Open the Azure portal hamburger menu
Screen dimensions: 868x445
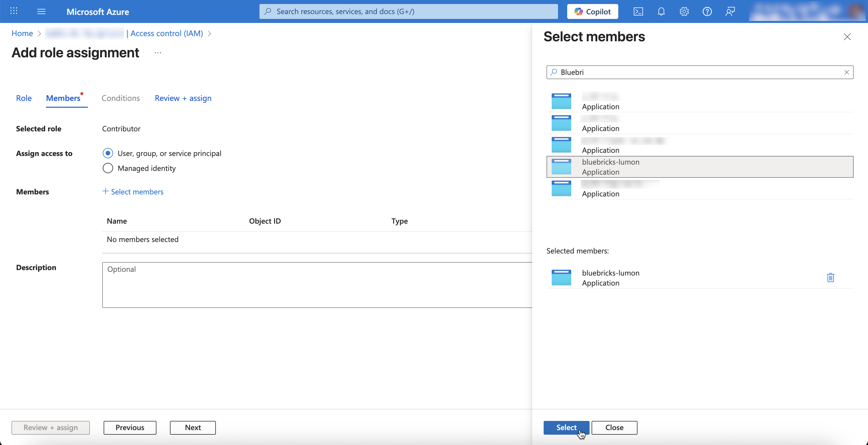(x=41, y=11)
